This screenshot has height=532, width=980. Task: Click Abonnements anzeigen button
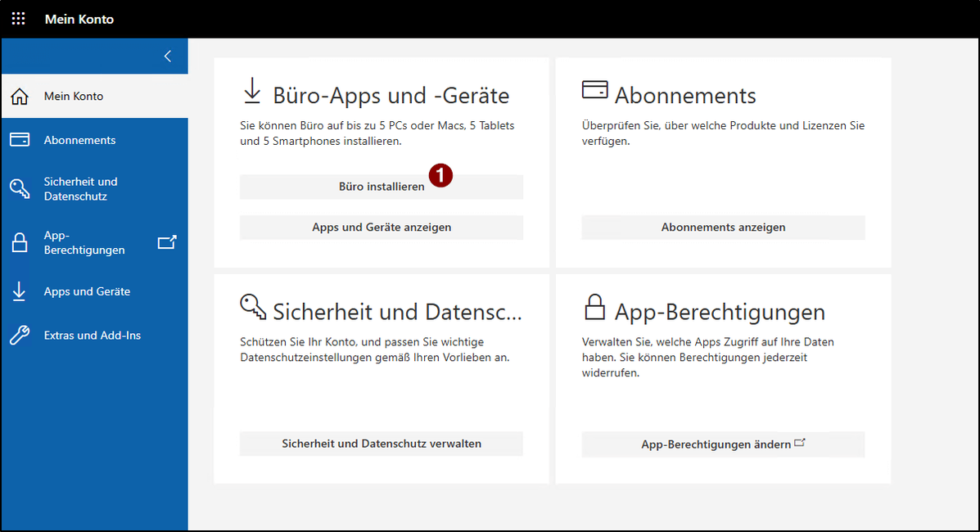coord(723,228)
